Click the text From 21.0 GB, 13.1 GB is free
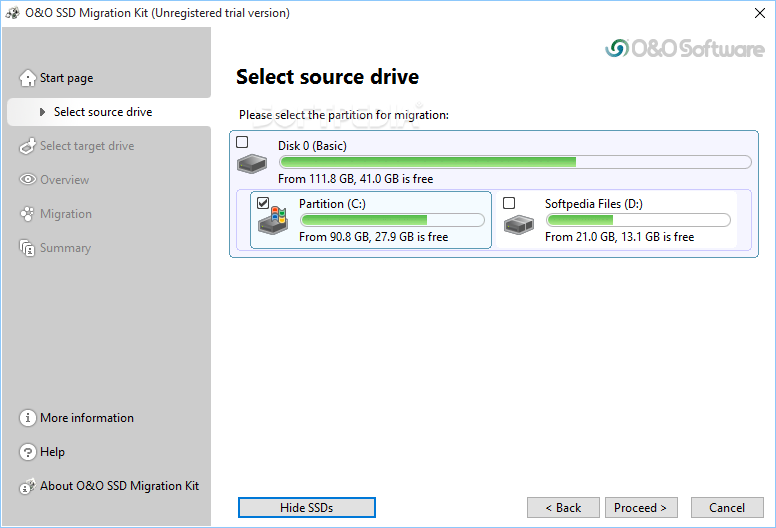The height and width of the screenshot is (528, 776). click(x=620, y=237)
